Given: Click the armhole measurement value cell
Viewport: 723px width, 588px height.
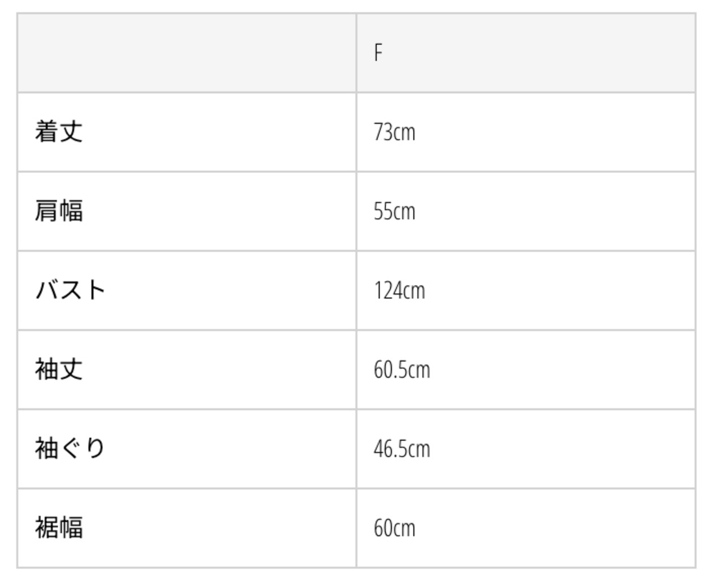Looking at the screenshot, I should pyautogui.click(x=525, y=448).
